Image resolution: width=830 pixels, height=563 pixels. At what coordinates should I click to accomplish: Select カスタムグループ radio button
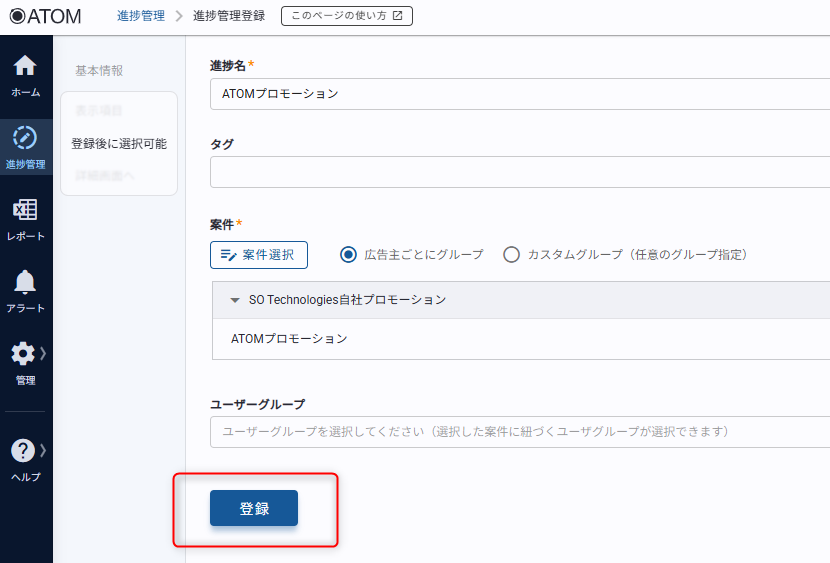tap(511, 255)
